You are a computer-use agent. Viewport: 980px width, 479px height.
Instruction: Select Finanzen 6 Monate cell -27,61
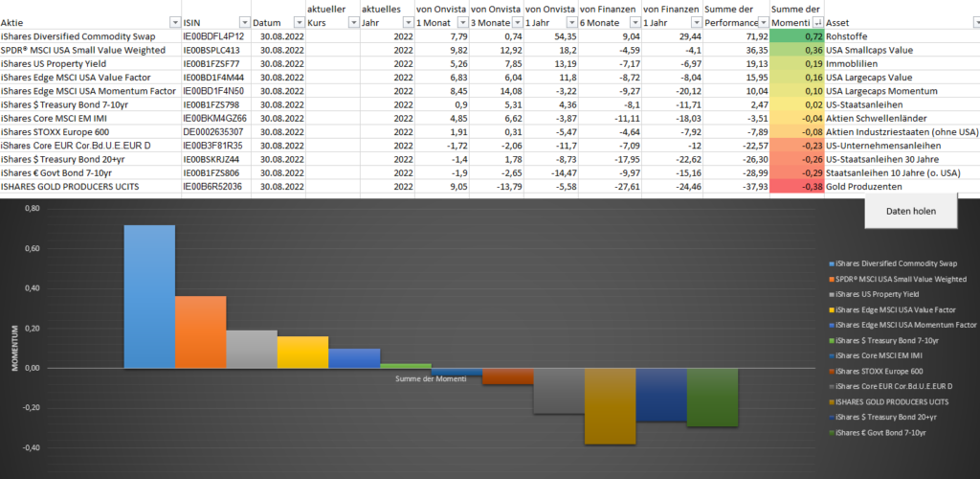[610, 187]
